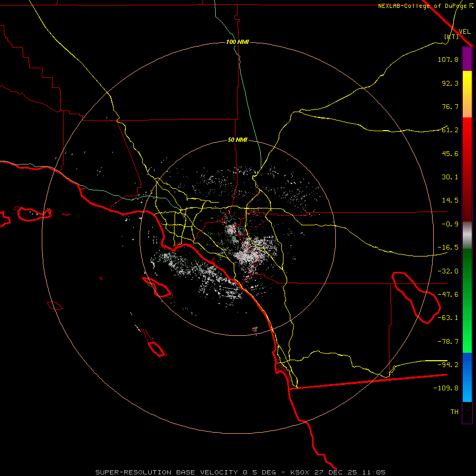Click the -32.0 velocity scale value
Screen dimensions: 476x476
point(448,271)
